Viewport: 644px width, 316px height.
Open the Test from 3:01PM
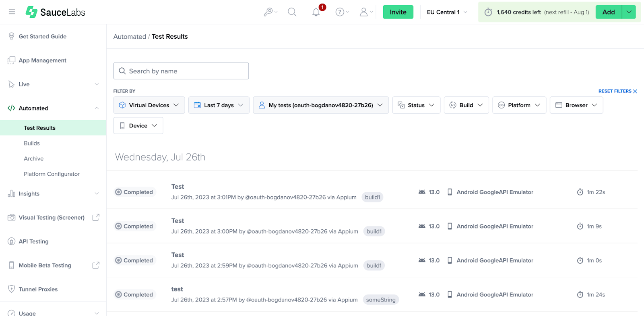click(x=178, y=187)
